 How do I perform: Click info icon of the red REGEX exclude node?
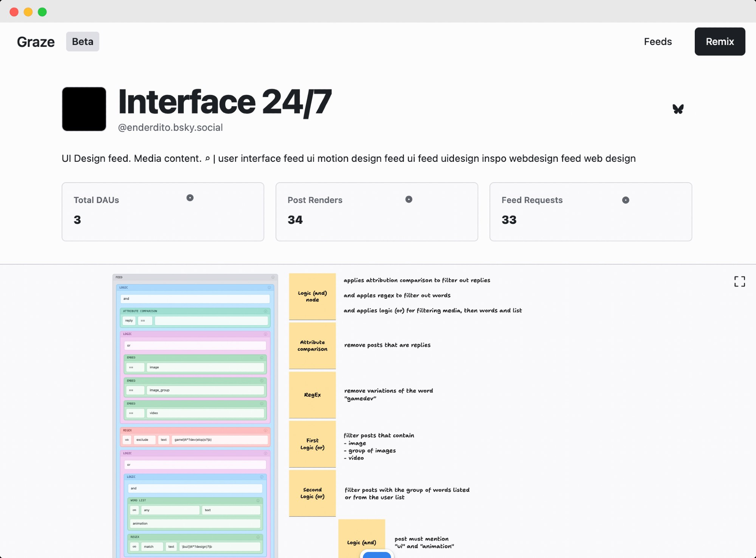(265, 430)
